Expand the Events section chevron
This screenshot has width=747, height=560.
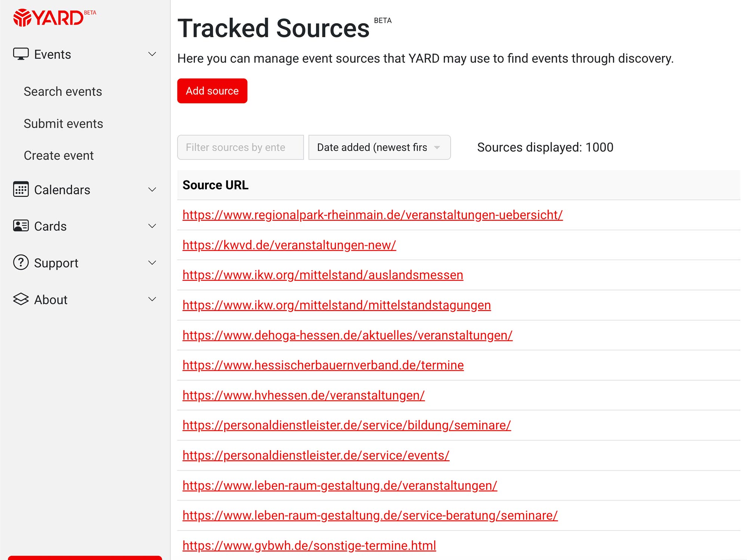152,54
